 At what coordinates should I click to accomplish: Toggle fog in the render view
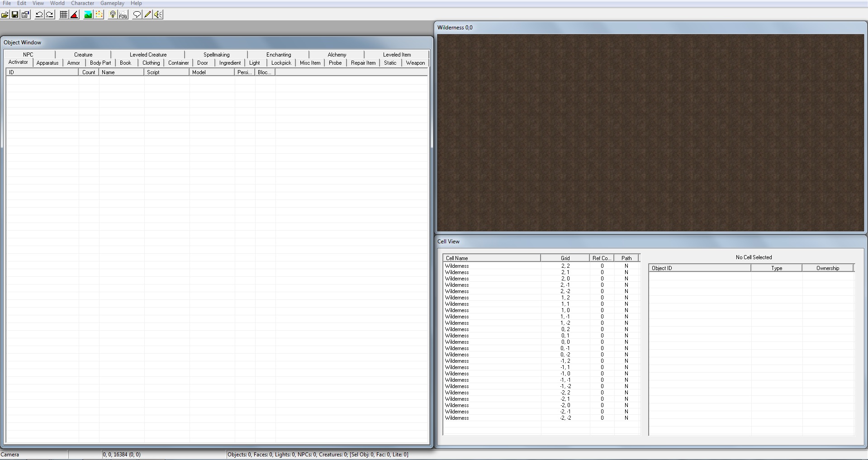click(123, 14)
